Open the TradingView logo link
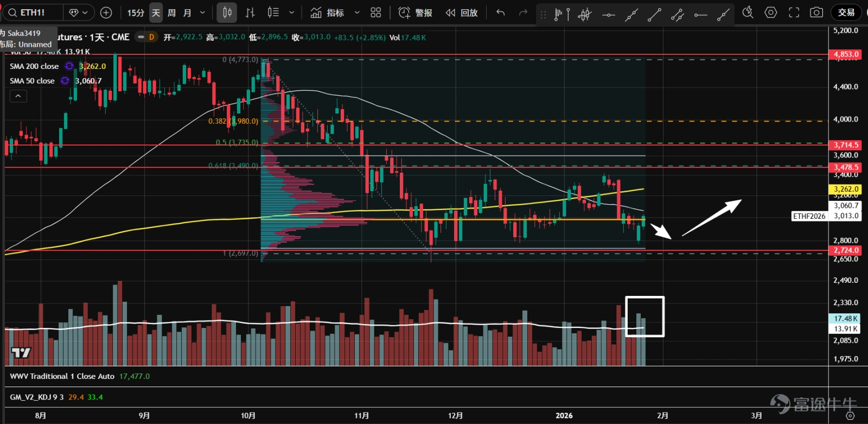Image resolution: width=868 pixels, height=424 pixels. click(21, 353)
